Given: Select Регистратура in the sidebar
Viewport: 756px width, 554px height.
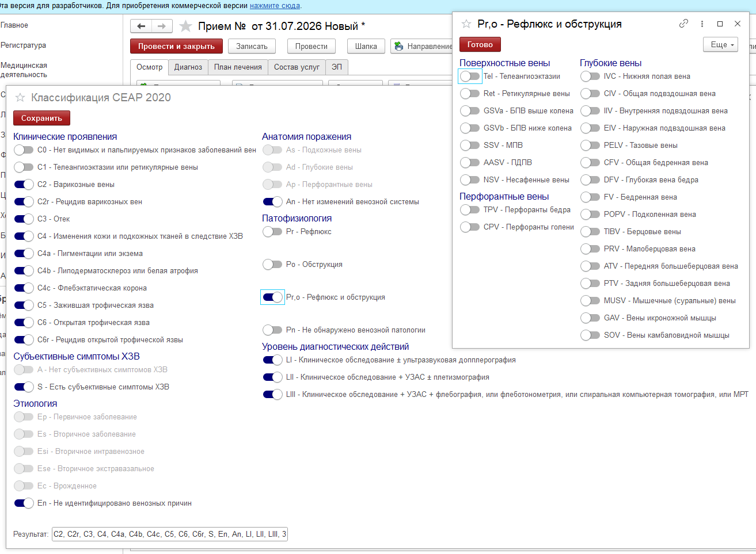Looking at the screenshot, I should [24, 45].
